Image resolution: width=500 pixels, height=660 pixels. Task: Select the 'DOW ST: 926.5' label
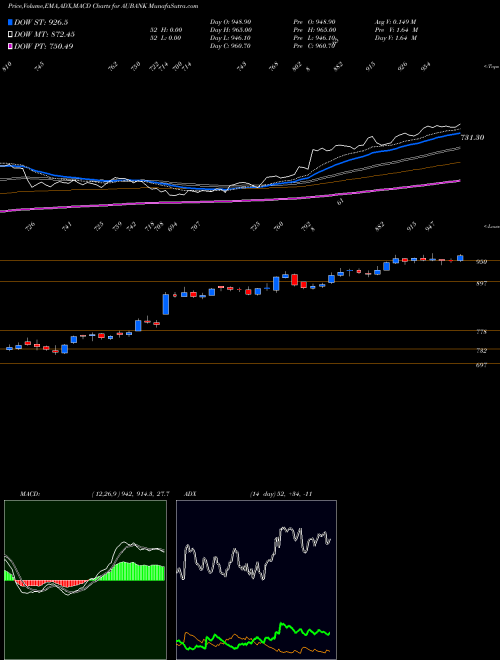coord(41,22)
